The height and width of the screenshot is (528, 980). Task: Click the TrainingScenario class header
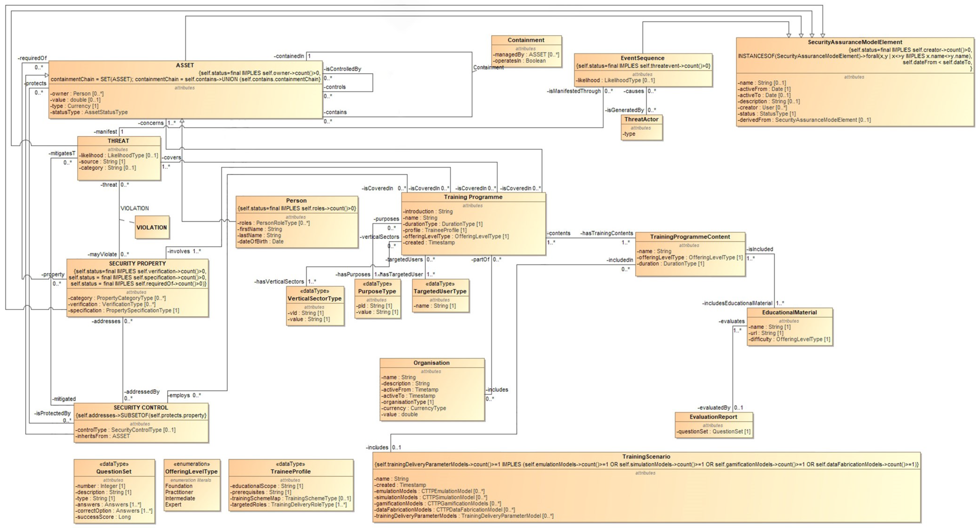646,456
